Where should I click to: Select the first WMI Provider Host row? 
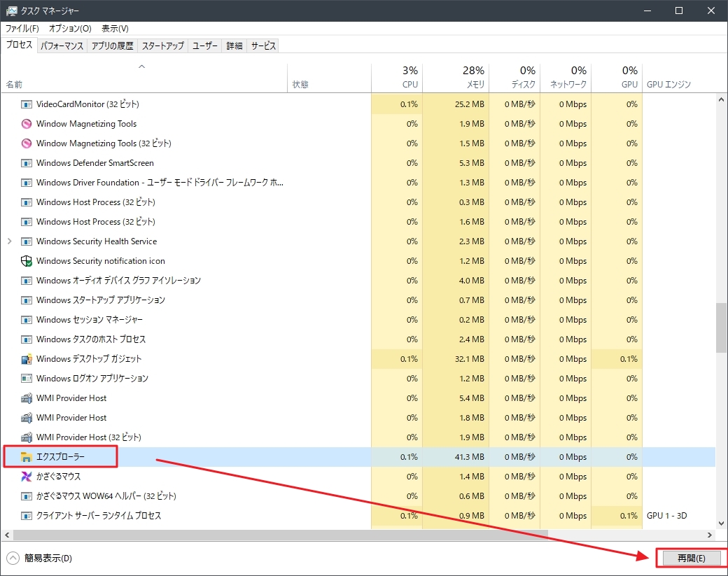(x=358, y=398)
